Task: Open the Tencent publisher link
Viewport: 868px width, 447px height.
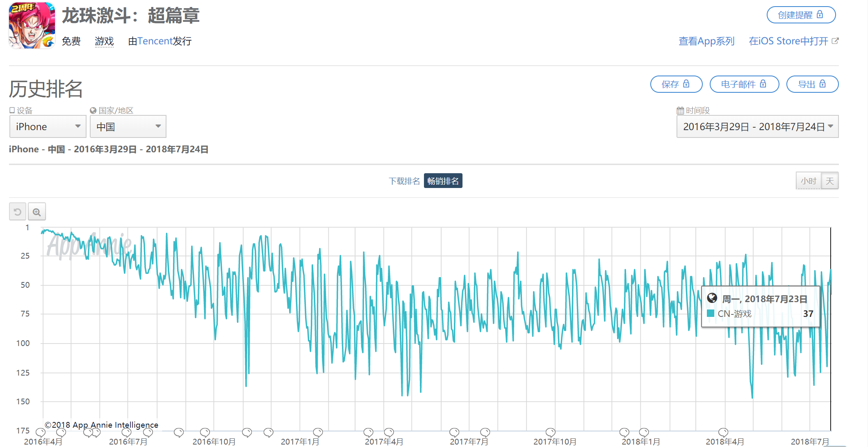Action: click(155, 41)
